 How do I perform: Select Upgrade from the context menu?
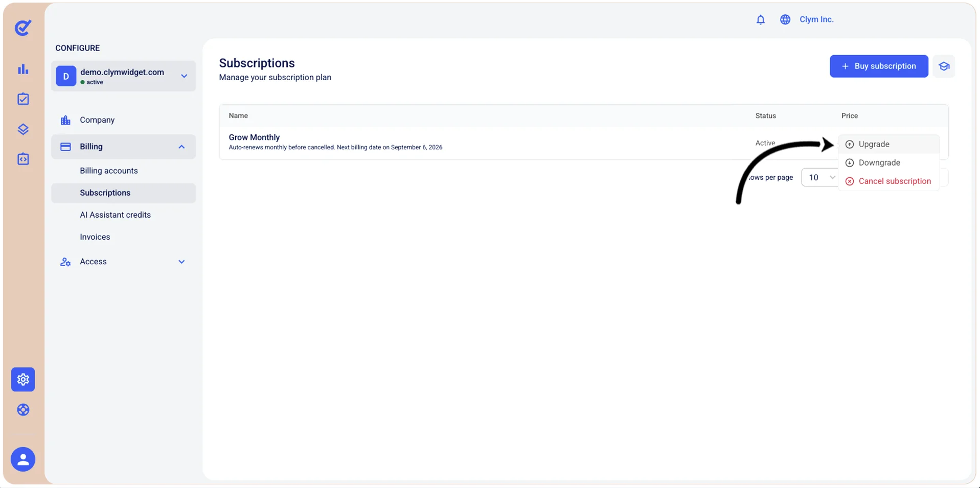tap(888, 144)
